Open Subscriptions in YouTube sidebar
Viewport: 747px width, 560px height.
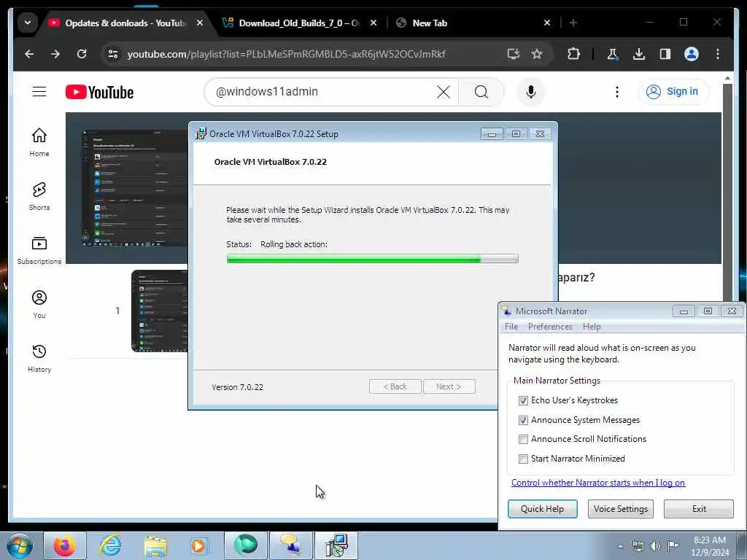(39, 250)
